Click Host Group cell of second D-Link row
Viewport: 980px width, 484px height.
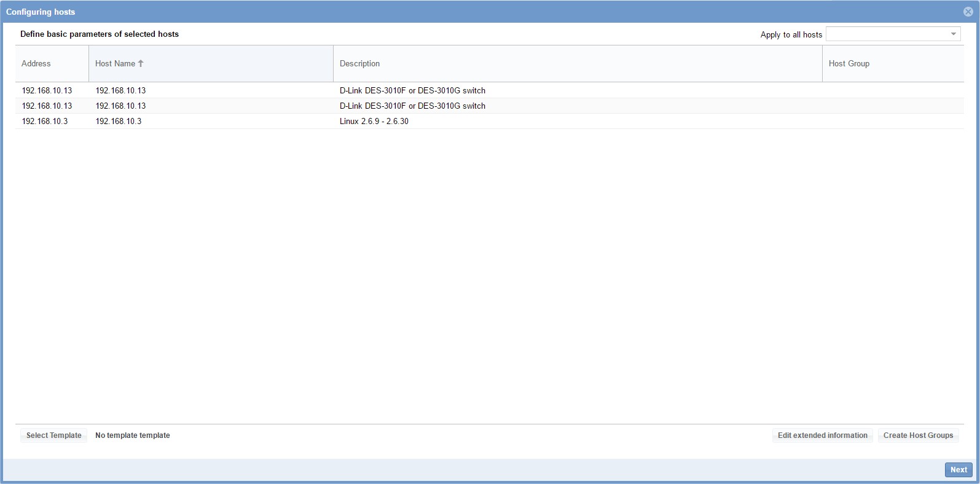pos(892,106)
